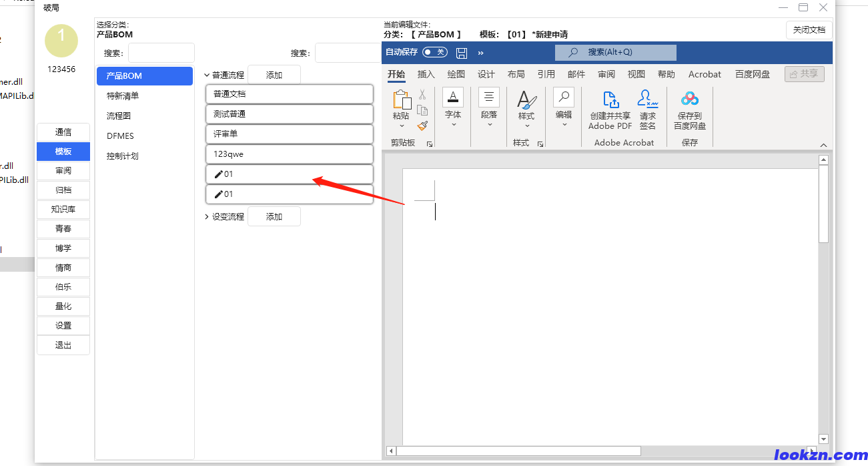Toggle the AutoSave (自动保存) switch

click(x=434, y=52)
